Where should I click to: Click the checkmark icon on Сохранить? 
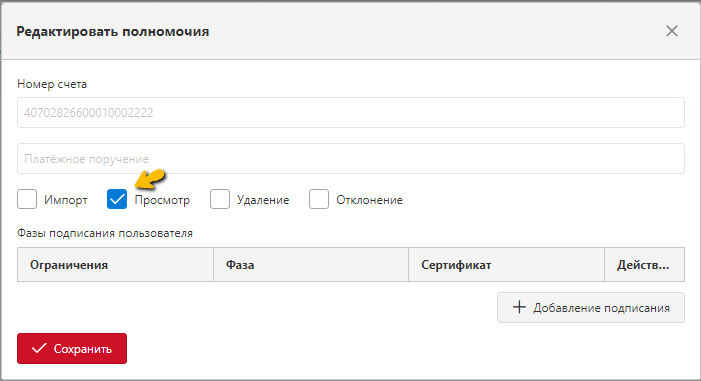39,348
